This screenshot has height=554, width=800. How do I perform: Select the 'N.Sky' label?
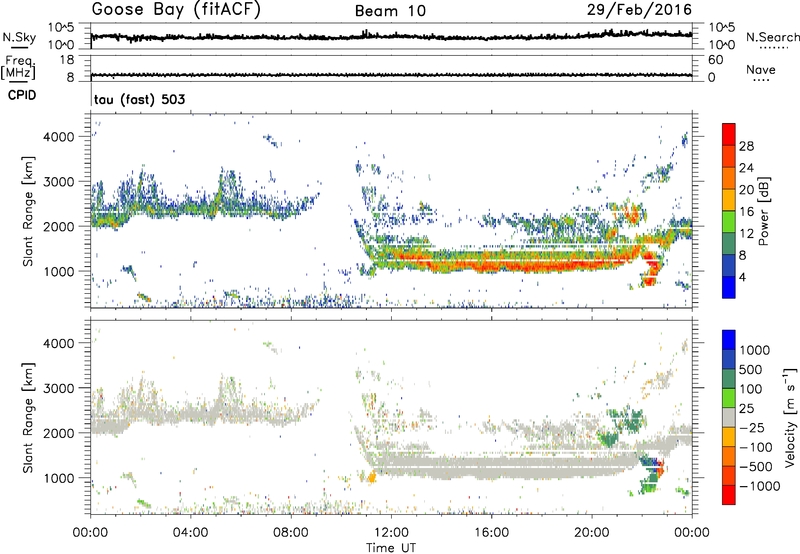(x=19, y=37)
